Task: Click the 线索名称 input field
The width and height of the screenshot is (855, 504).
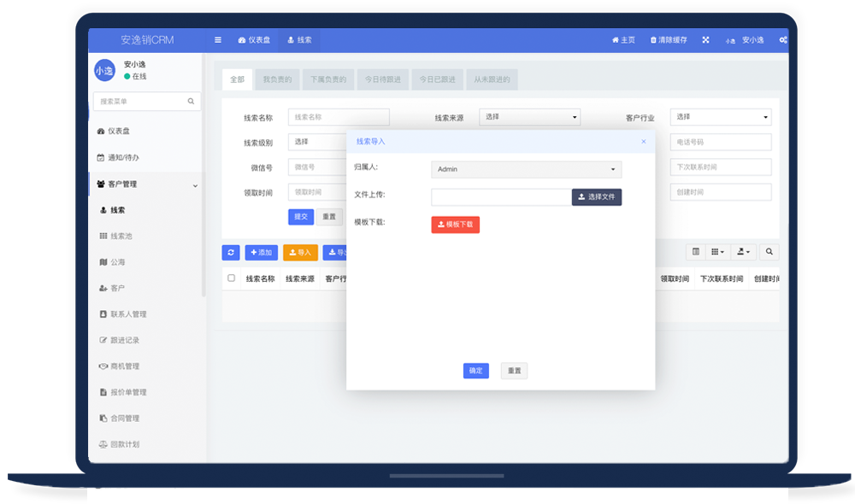Action: [x=339, y=117]
